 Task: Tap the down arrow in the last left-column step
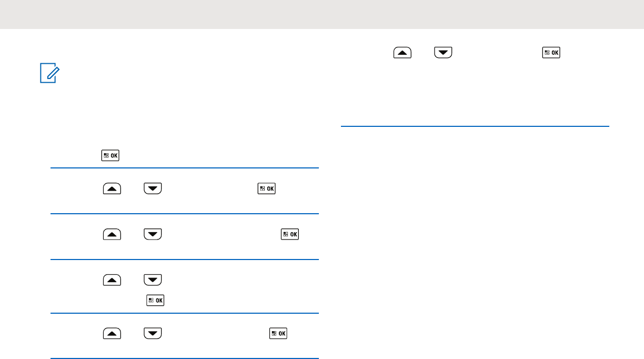point(152,333)
